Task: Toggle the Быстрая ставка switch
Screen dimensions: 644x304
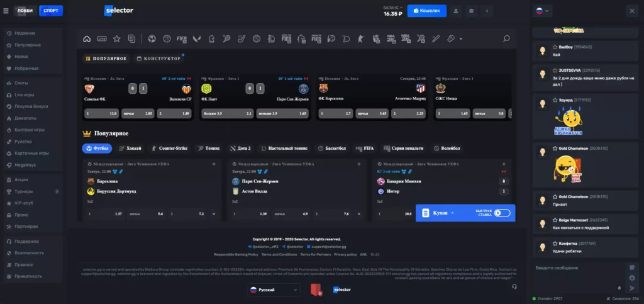Action: pos(502,213)
